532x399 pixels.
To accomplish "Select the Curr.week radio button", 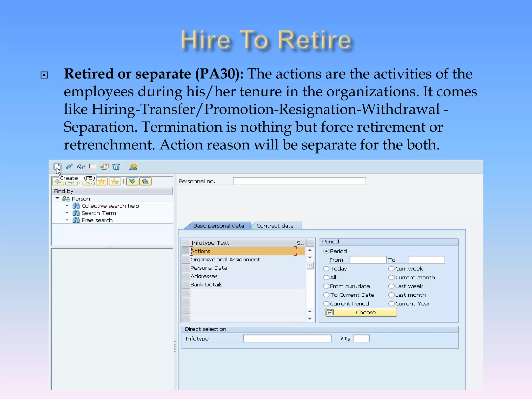I will tap(391, 269).
